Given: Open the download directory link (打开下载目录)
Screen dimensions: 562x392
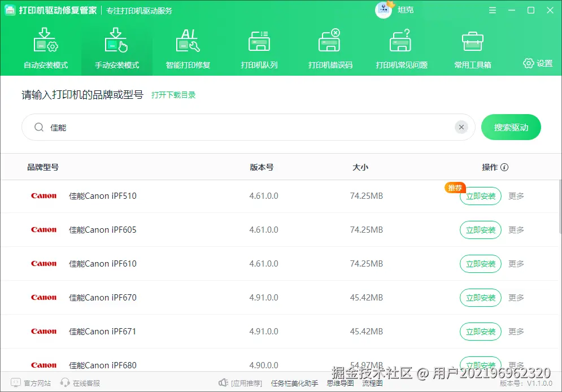Looking at the screenshot, I should tap(173, 95).
